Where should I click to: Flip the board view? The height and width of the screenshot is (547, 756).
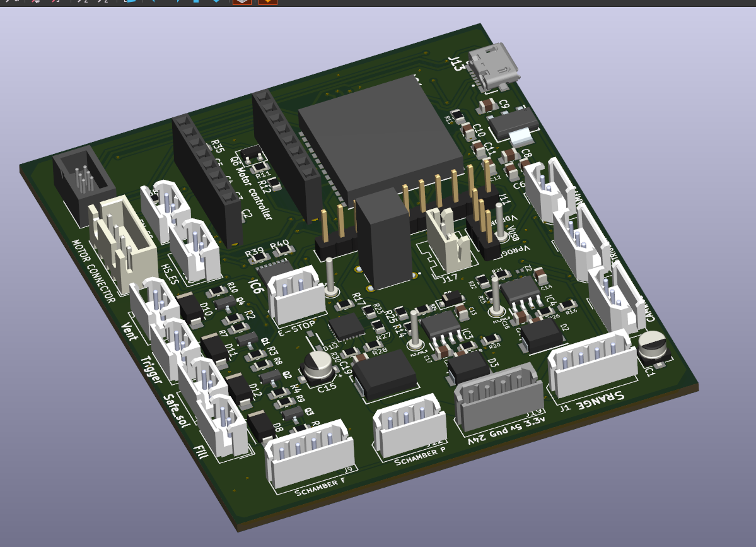[129, 1]
